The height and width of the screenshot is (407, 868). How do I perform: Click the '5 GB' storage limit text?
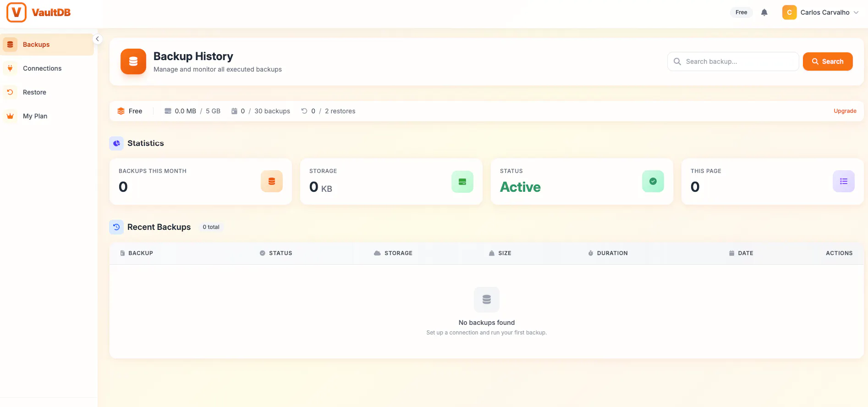213,111
